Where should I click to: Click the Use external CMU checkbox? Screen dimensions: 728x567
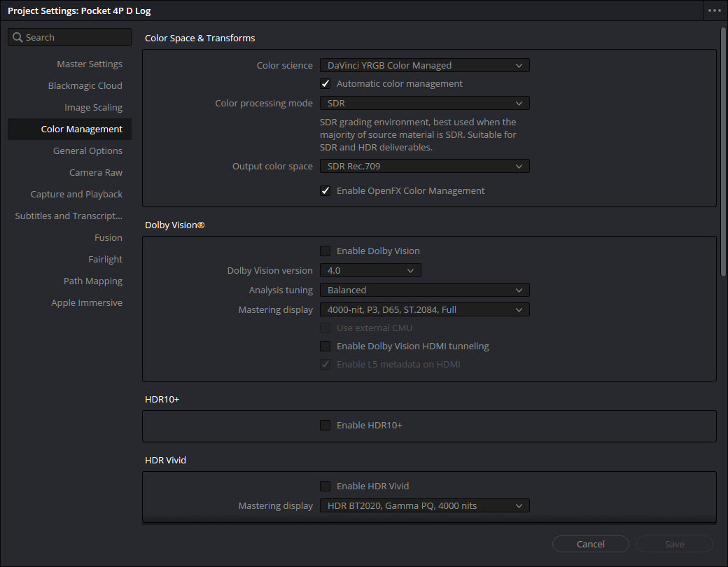click(325, 328)
